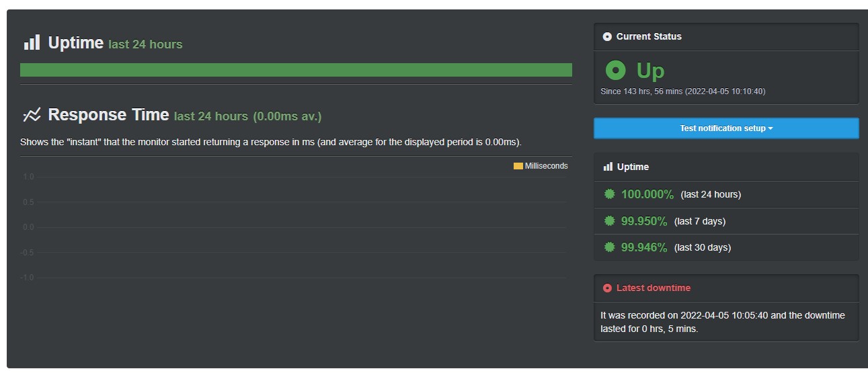This screenshot has height=373, width=868.
Task: Click the green badge icon next to 99.946%
Action: tap(610, 247)
